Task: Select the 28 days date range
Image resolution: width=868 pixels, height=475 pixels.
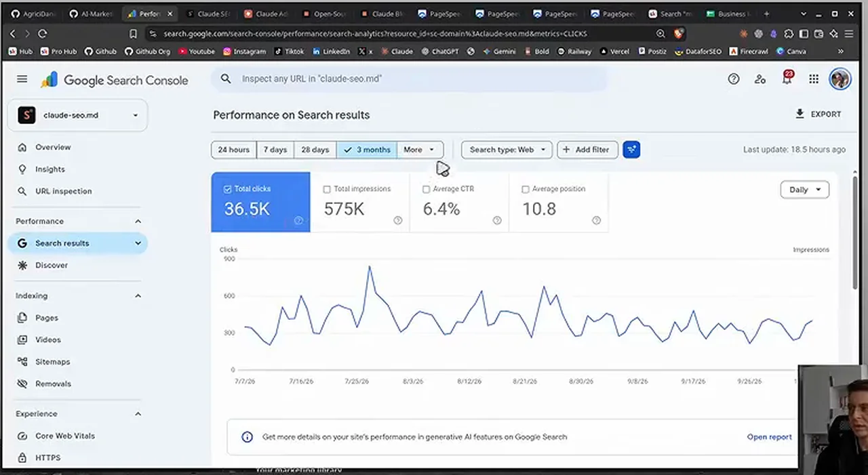Action: point(315,150)
